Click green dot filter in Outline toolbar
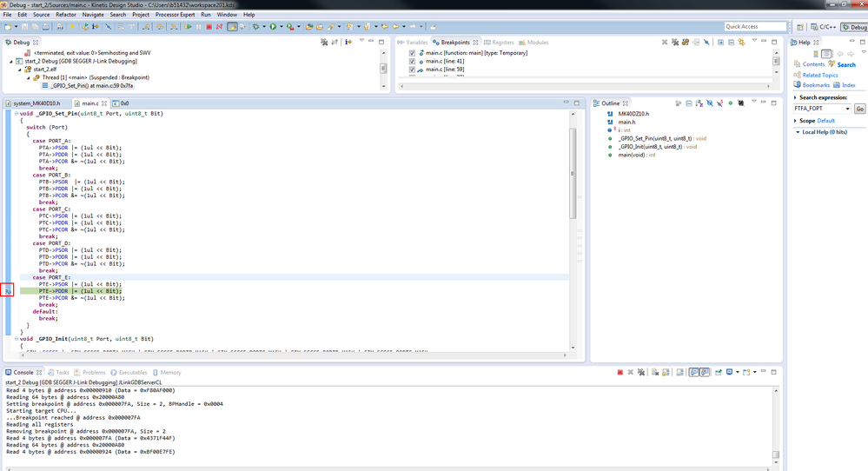 (731, 103)
